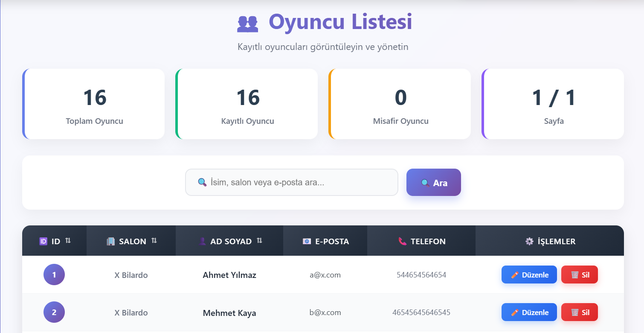Select the Misafir Oyuncu stat card
This screenshot has height=333, width=644.
pos(400,104)
